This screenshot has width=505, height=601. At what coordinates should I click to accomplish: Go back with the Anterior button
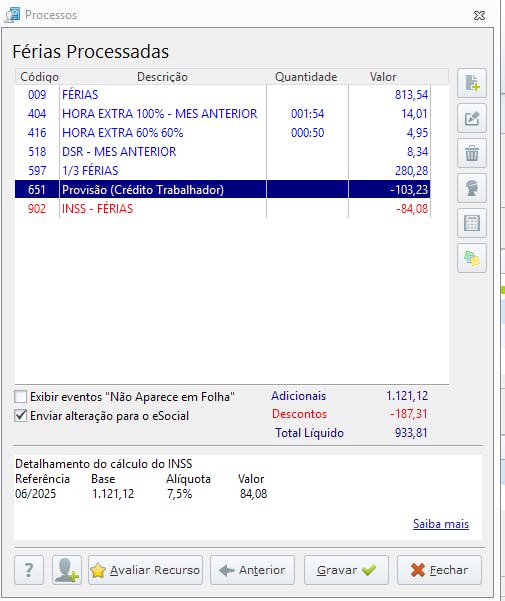pyautogui.click(x=252, y=570)
